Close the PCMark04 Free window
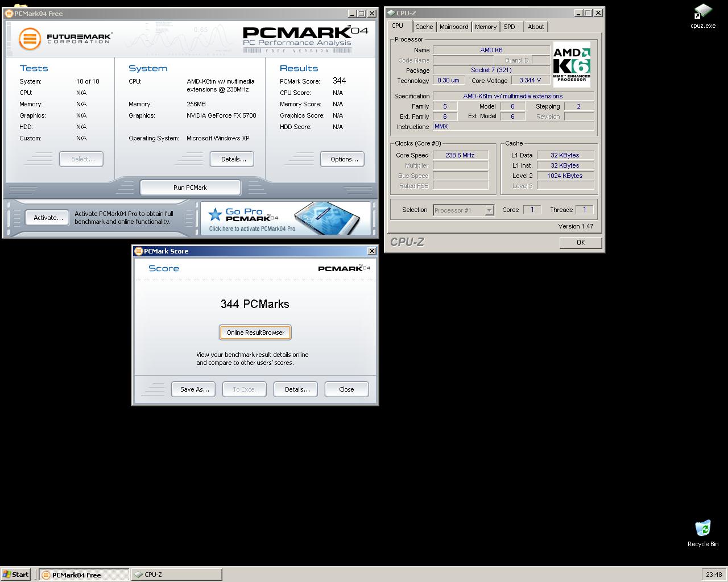The width and height of the screenshot is (728, 582). coord(372,13)
